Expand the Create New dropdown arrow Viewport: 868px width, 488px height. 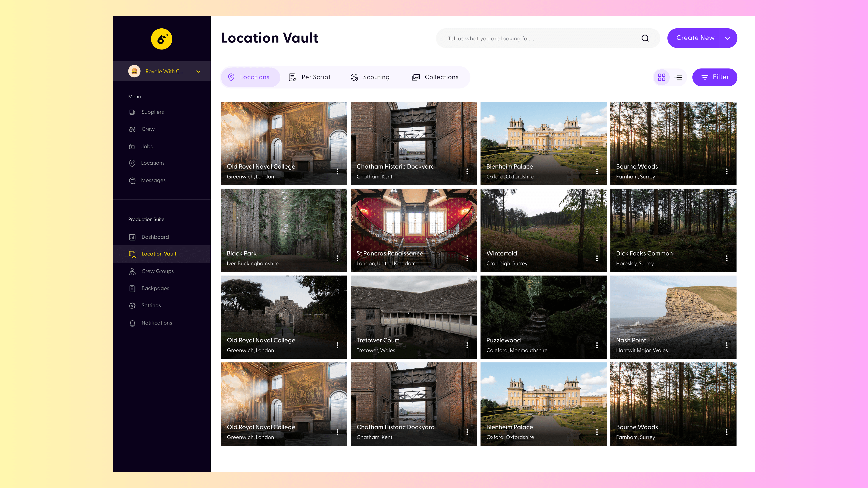(727, 38)
